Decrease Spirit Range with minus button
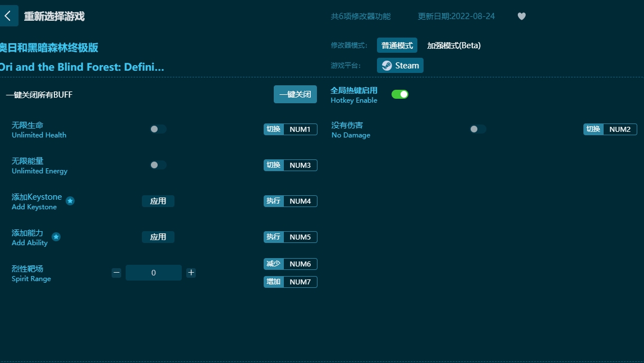The image size is (644, 363). (117, 273)
